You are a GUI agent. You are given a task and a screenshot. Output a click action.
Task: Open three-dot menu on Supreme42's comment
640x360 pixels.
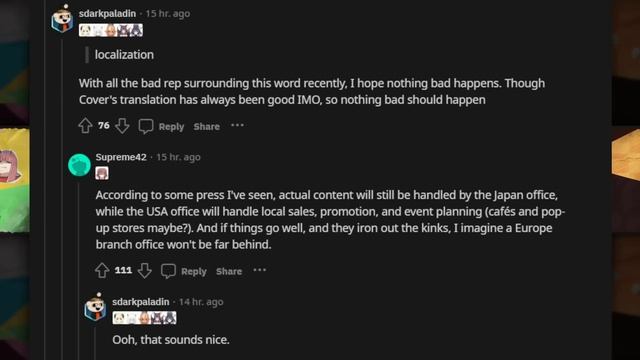pyautogui.click(x=260, y=270)
